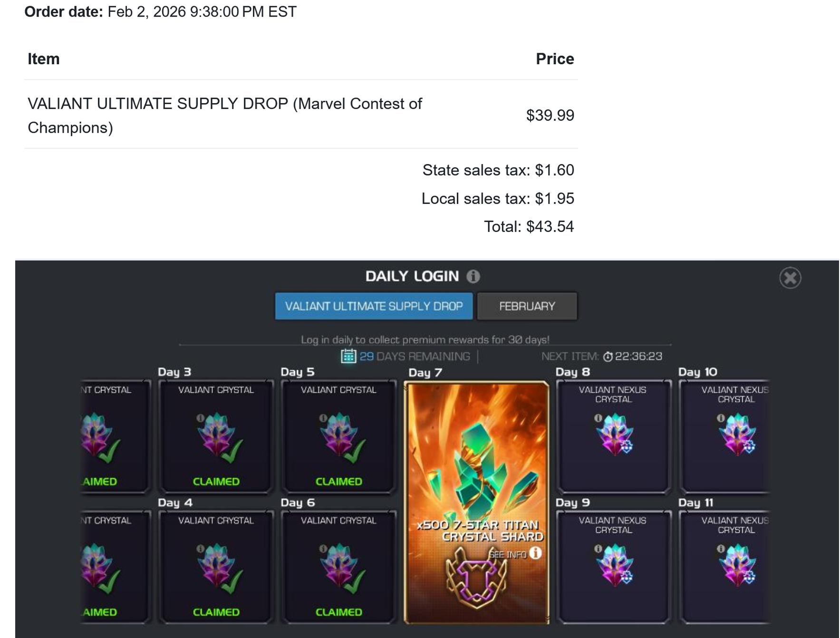The image size is (840, 638).
Task: Open info icon on Day 9 Valiant Nexus Crystal
Action: pos(598,549)
